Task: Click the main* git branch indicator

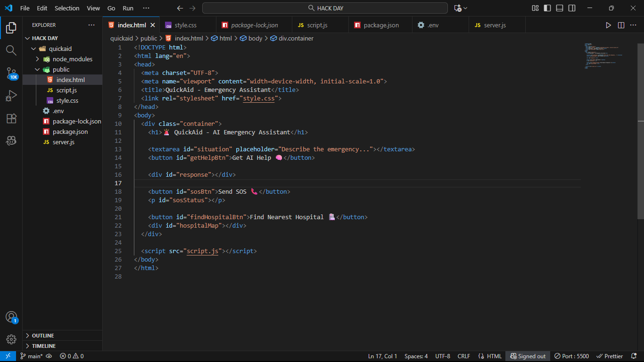Action: coord(31,356)
